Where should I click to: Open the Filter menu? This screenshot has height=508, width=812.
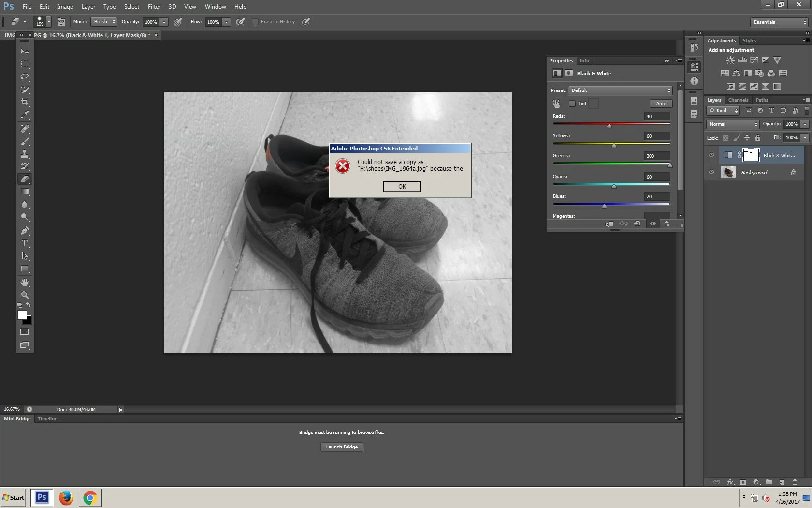pos(154,7)
